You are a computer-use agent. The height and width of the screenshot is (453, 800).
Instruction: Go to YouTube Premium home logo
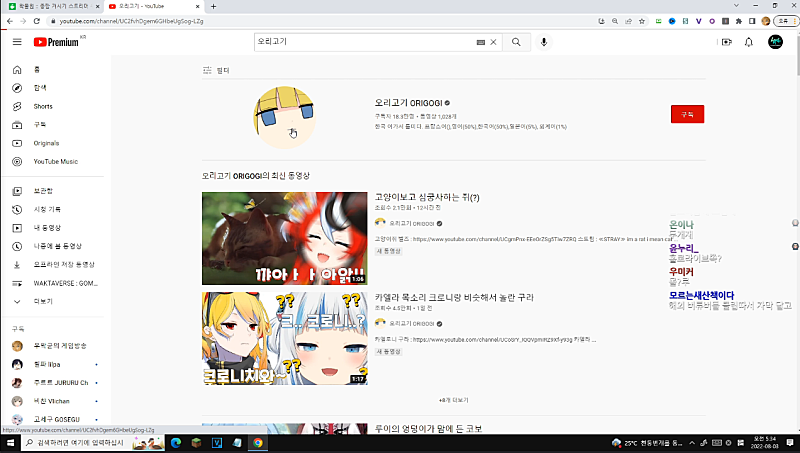click(57, 42)
